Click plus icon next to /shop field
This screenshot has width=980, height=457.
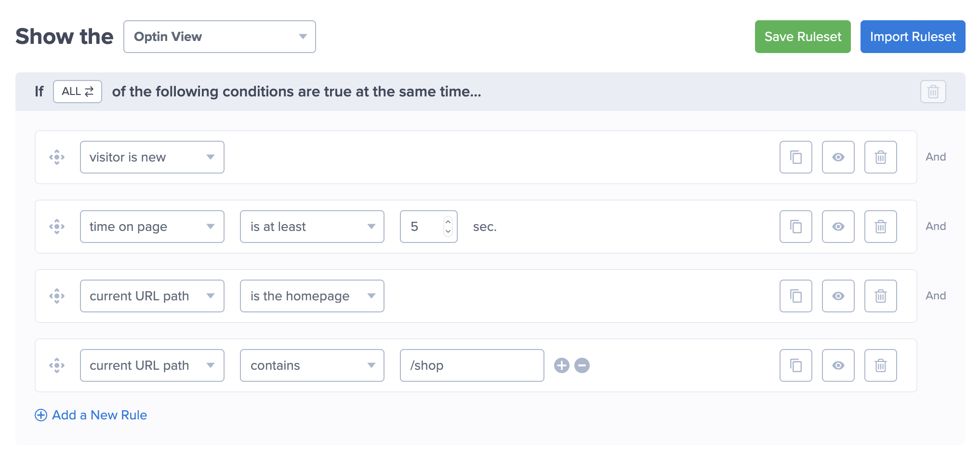pos(561,365)
